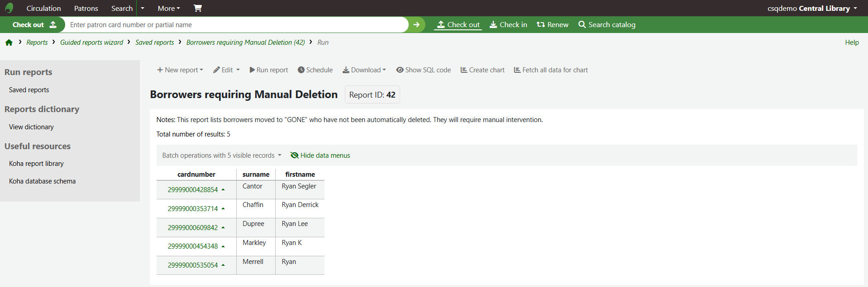Open Patrons in top navigation
This screenshot has height=287, width=868.
[x=86, y=8]
